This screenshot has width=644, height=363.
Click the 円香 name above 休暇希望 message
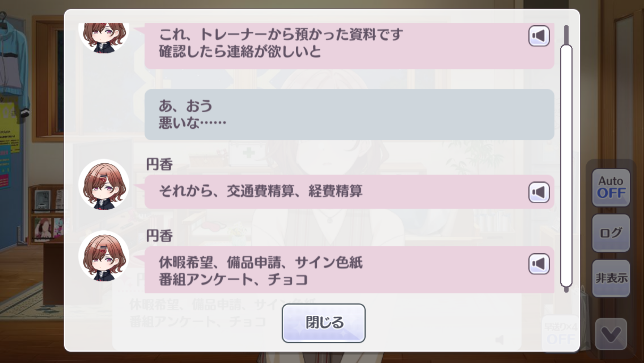tap(159, 236)
